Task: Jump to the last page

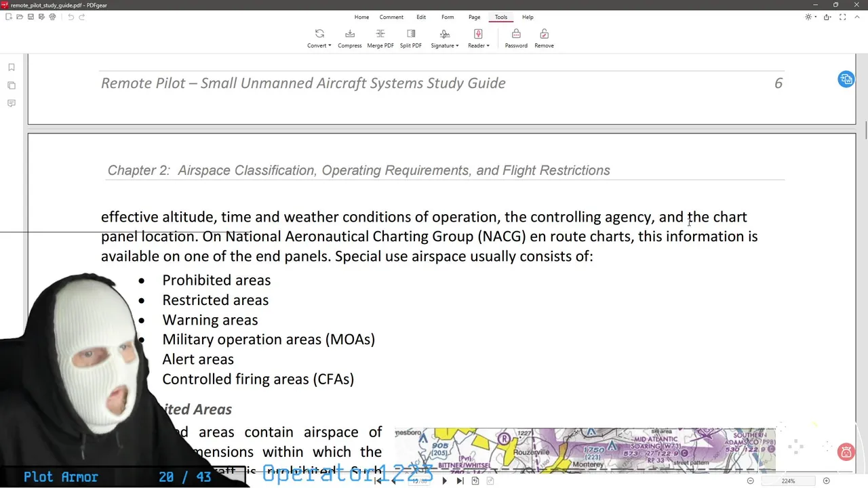Action: (x=460, y=481)
